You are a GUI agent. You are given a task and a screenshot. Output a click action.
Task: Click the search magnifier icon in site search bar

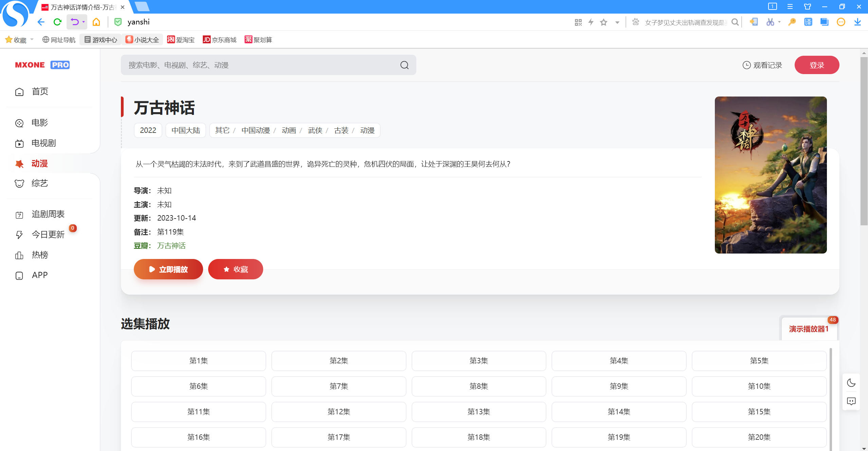point(404,65)
